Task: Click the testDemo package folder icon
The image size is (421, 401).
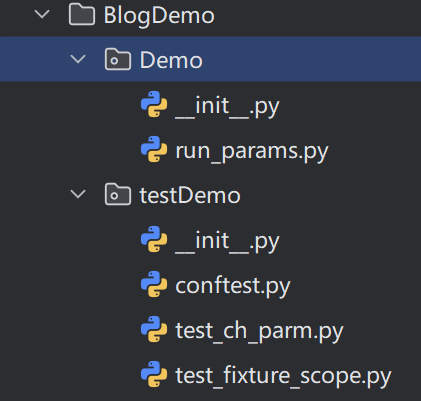Action: [x=118, y=194]
